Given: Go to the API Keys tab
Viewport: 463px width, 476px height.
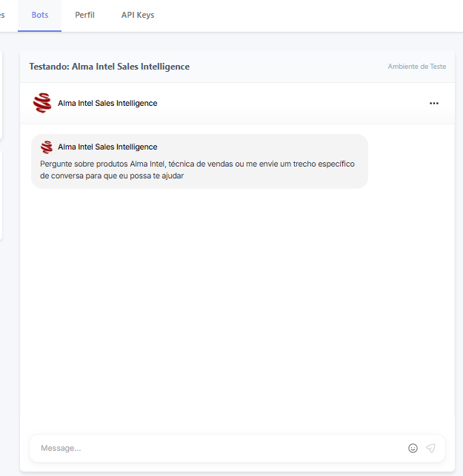Looking at the screenshot, I should [138, 16].
